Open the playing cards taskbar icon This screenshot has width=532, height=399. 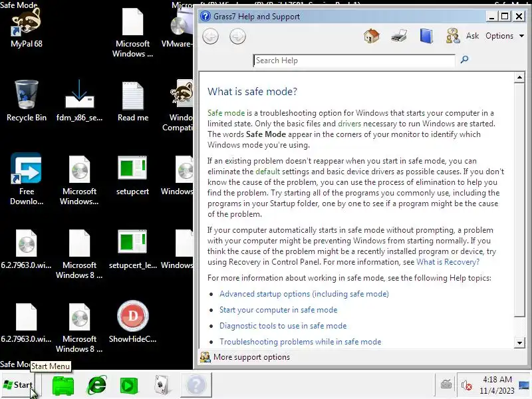pos(162,386)
